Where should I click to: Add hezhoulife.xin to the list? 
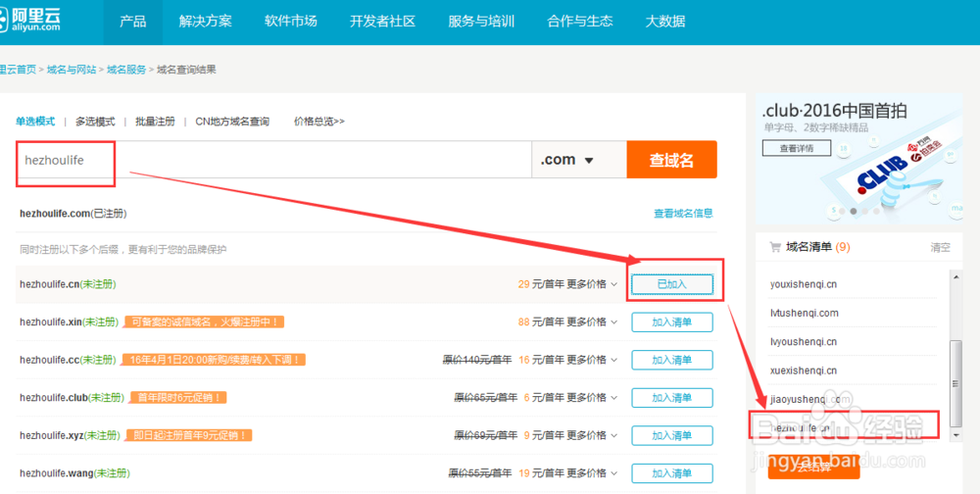672,322
